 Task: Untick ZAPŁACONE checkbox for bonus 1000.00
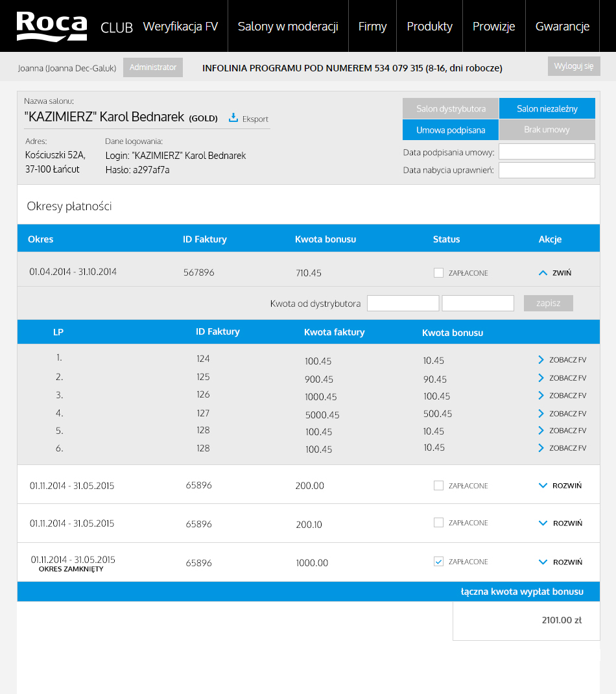coord(438,562)
